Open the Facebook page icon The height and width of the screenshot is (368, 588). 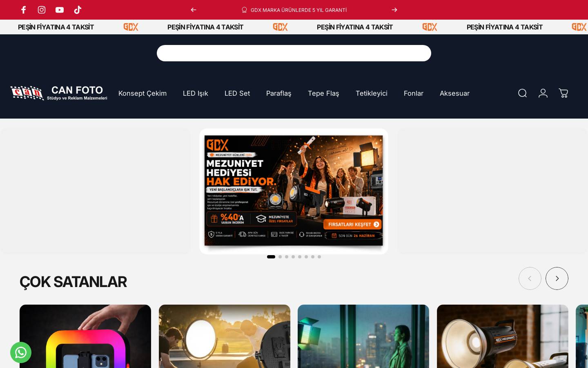(x=24, y=10)
